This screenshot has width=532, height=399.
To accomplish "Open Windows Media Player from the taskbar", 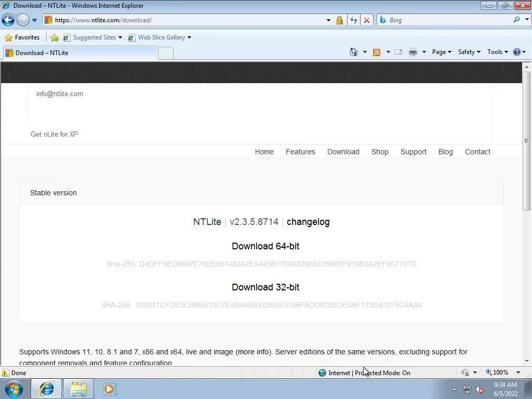I will coord(110,389).
